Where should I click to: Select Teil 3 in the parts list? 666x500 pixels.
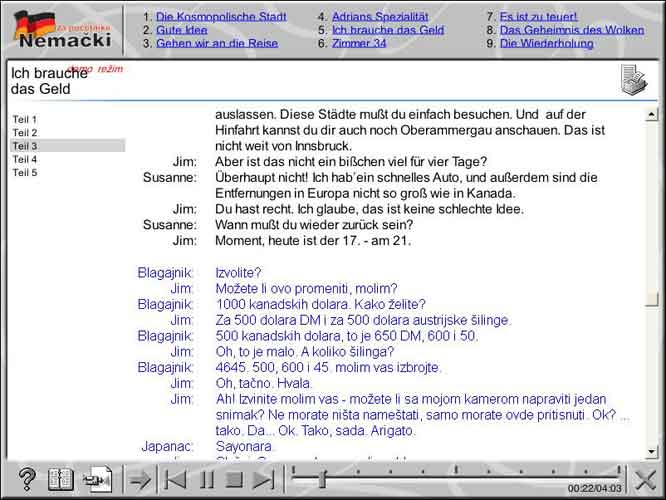click(25, 146)
